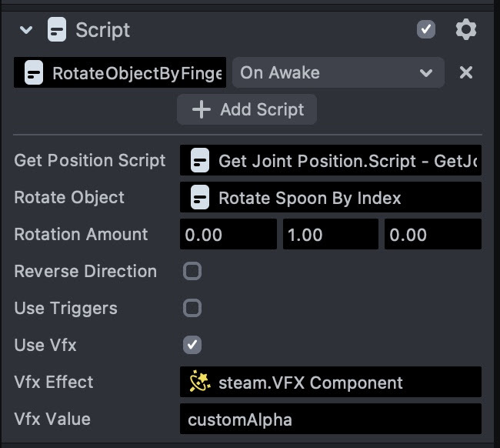The width and height of the screenshot is (500, 448).
Task: Disable the Script component enabled checkbox
Action: (x=425, y=30)
